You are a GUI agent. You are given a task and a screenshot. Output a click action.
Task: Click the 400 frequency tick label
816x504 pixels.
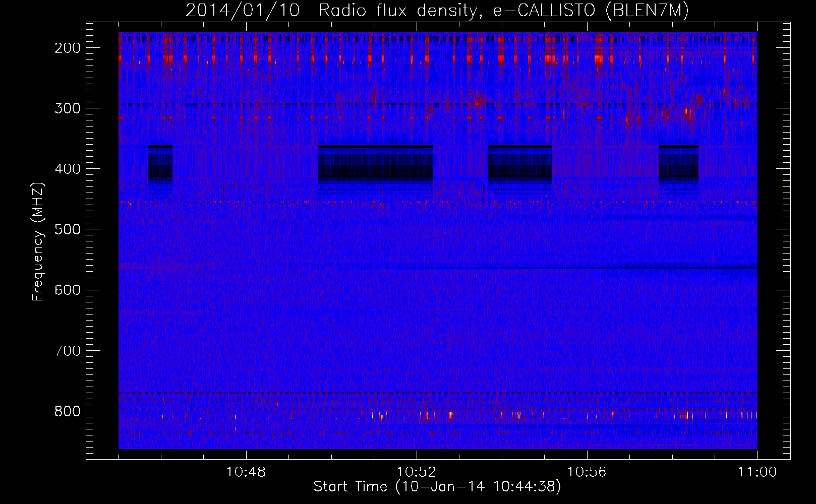click(x=68, y=169)
